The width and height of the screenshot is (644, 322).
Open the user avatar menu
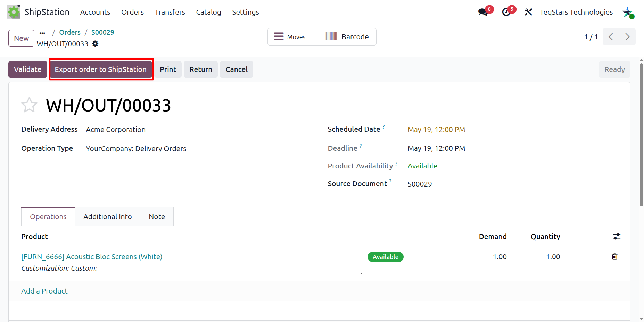tap(628, 13)
